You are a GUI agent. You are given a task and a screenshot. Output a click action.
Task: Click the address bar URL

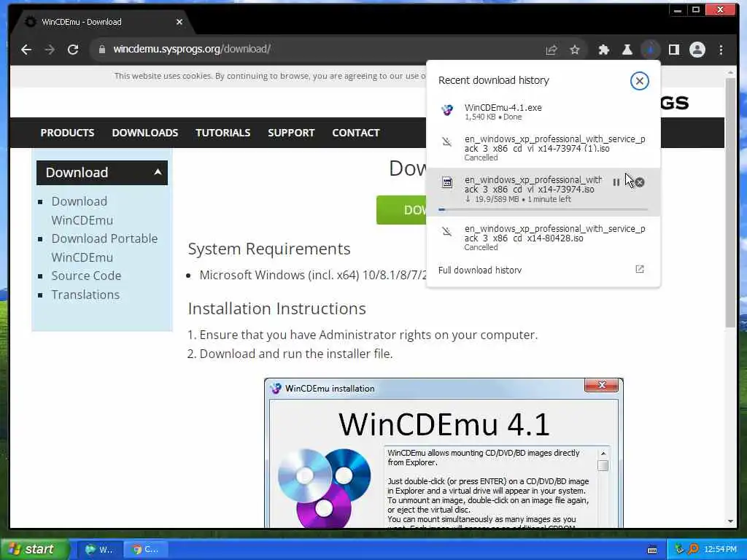click(x=192, y=49)
